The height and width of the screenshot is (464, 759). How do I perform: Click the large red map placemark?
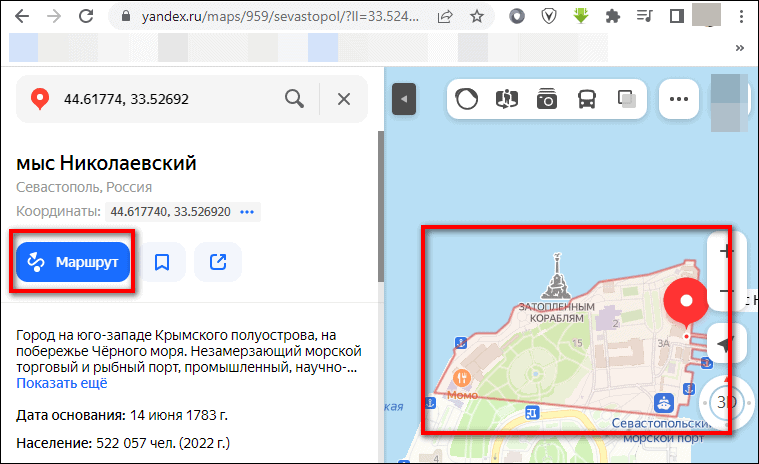click(686, 301)
